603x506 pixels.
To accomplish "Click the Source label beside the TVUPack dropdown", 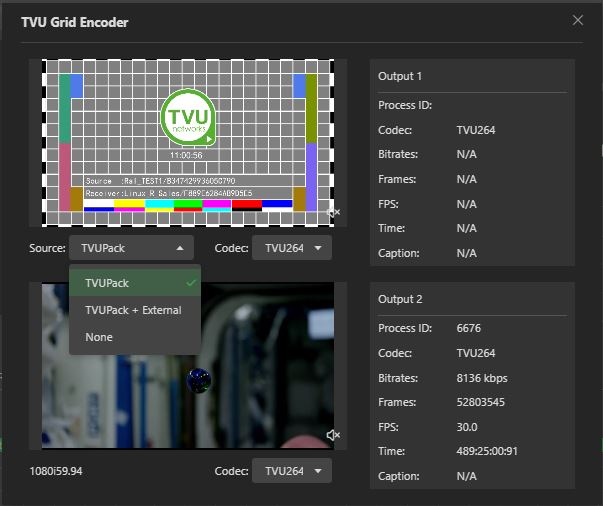I will tap(47, 248).
